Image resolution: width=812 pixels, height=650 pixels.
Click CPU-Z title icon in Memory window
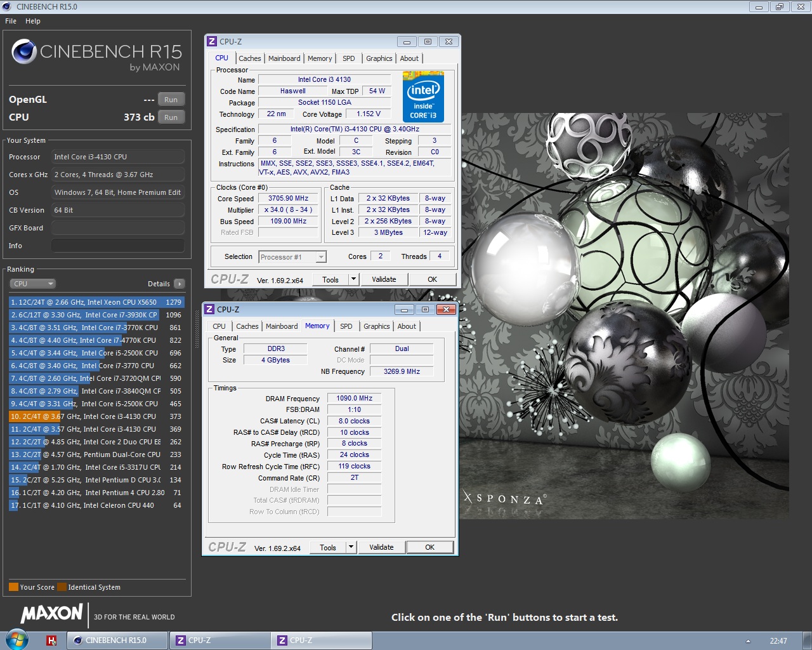[x=209, y=309]
